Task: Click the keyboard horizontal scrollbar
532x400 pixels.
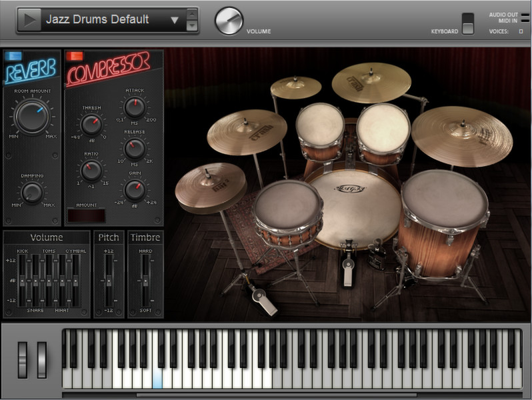Action: tap(277, 395)
